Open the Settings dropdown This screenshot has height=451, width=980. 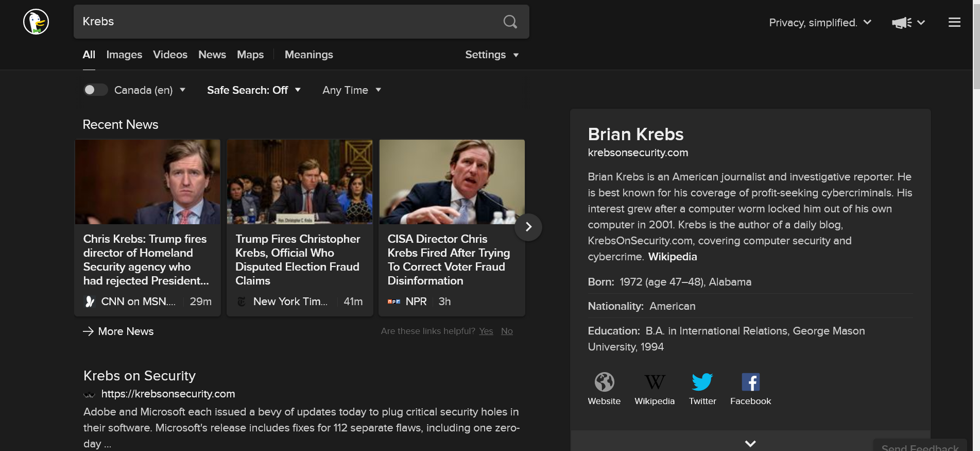coord(492,55)
